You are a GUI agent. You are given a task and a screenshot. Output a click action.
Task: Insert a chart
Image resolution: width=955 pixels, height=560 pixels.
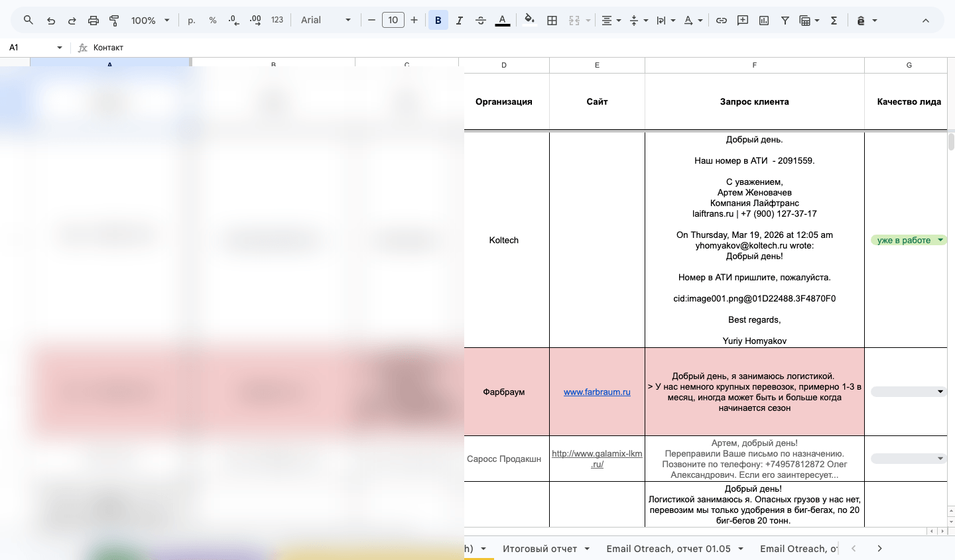[764, 21]
